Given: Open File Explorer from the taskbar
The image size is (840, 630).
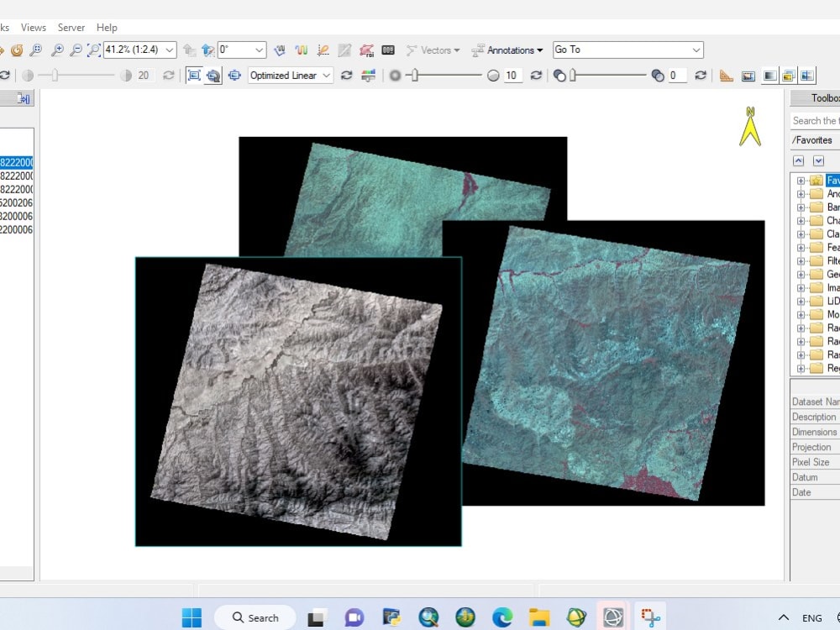Looking at the screenshot, I should click(x=539, y=617).
